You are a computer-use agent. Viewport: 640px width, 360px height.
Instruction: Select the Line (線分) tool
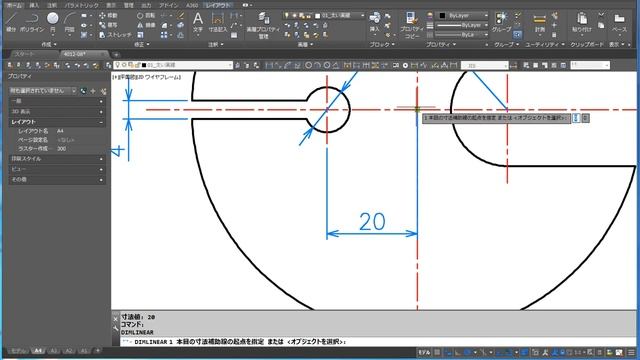click(11, 22)
